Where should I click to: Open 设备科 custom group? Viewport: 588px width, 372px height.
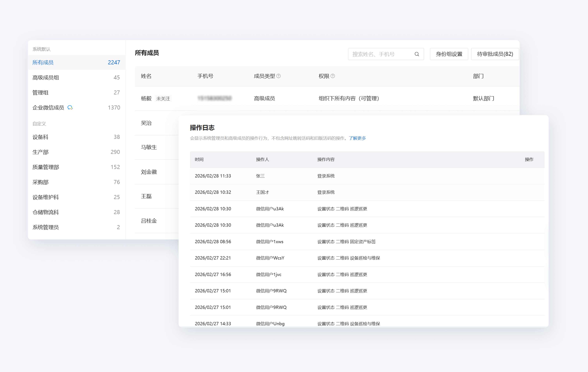(41, 137)
